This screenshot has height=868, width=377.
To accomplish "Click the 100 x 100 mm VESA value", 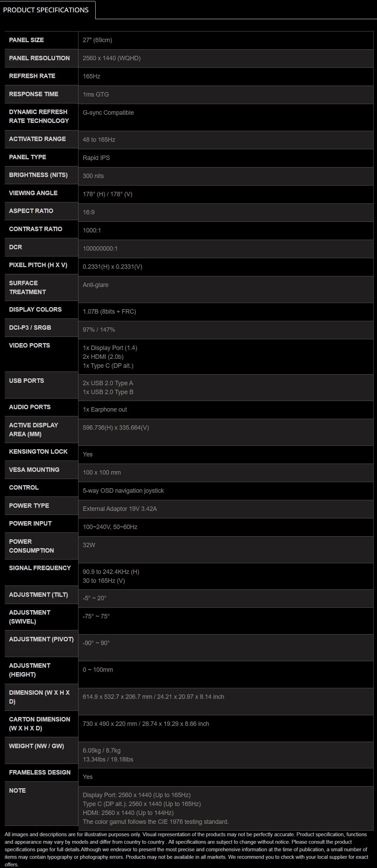I will click(102, 473).
